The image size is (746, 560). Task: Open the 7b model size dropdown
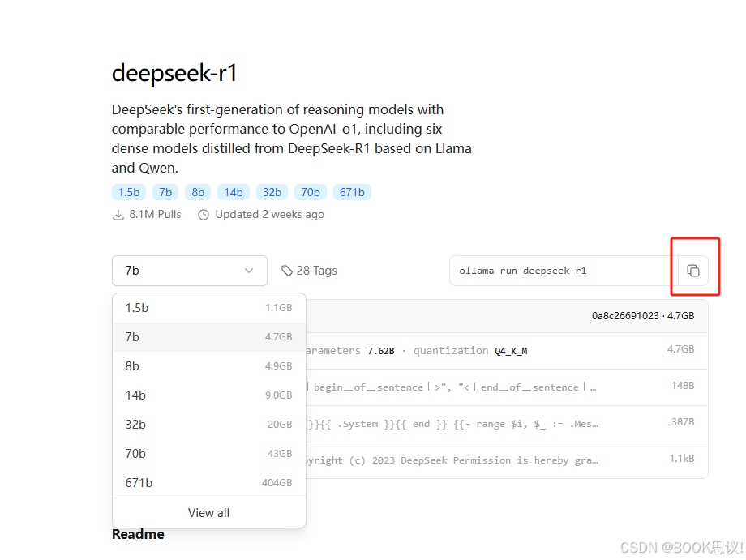pos(190,271)
